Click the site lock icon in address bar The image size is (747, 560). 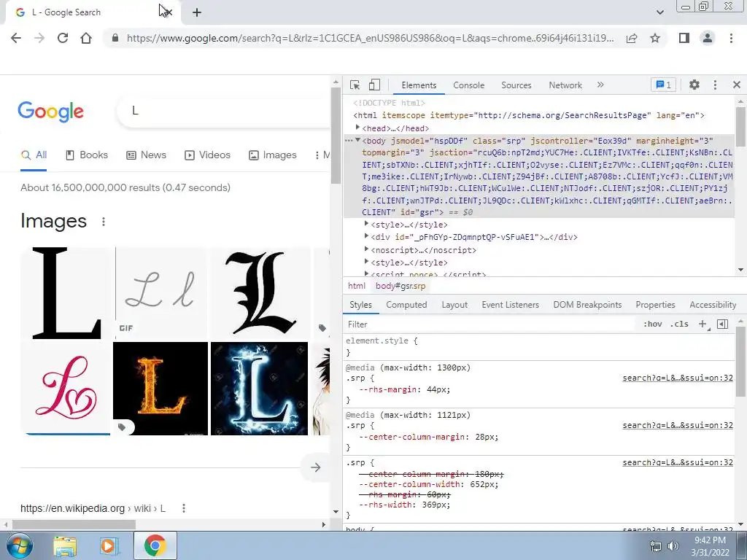(x=115, y=38)
